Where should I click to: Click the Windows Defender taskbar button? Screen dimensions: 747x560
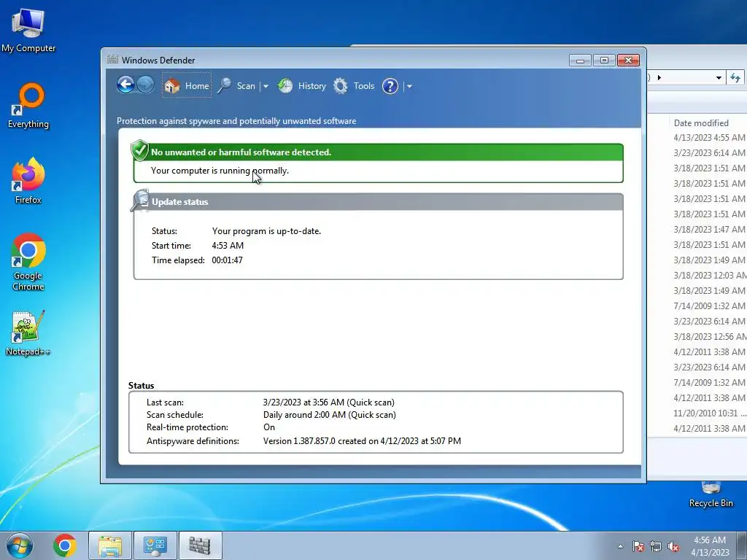click(x=200, y=545)
